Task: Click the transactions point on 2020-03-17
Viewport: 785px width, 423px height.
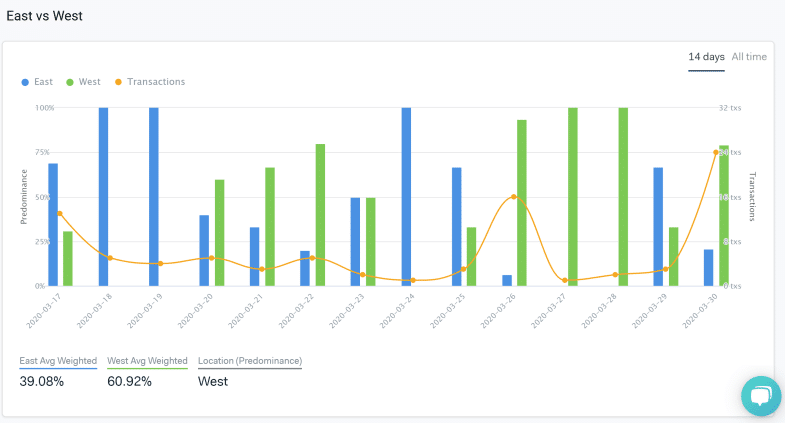Action: tap(60, 213)
